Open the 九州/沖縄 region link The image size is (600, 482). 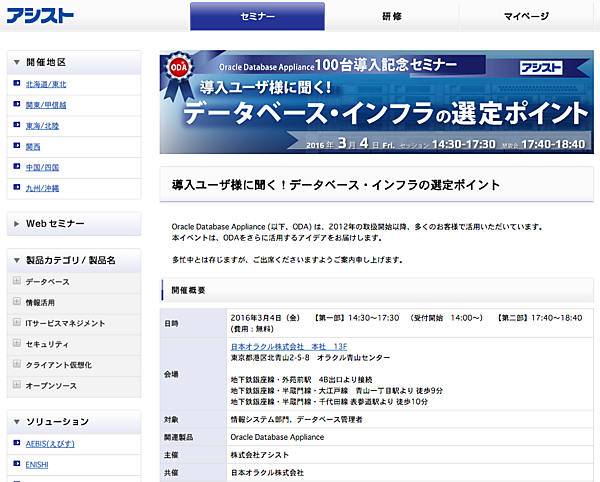42,188
